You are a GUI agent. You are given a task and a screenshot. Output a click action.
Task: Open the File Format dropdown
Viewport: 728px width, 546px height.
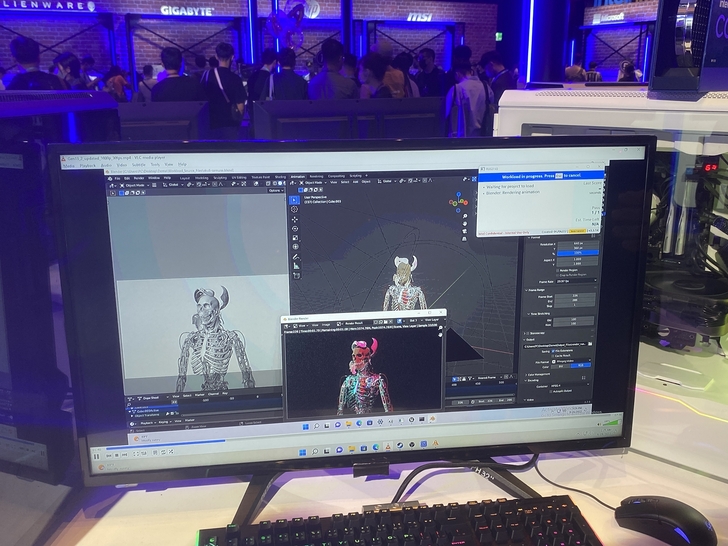point(571,361)
